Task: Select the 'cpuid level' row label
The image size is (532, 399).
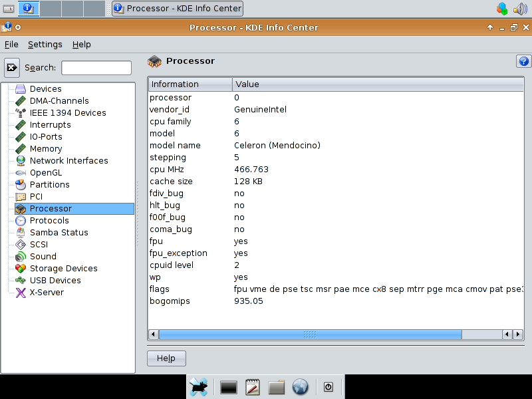Action: (x=172, y=265)
